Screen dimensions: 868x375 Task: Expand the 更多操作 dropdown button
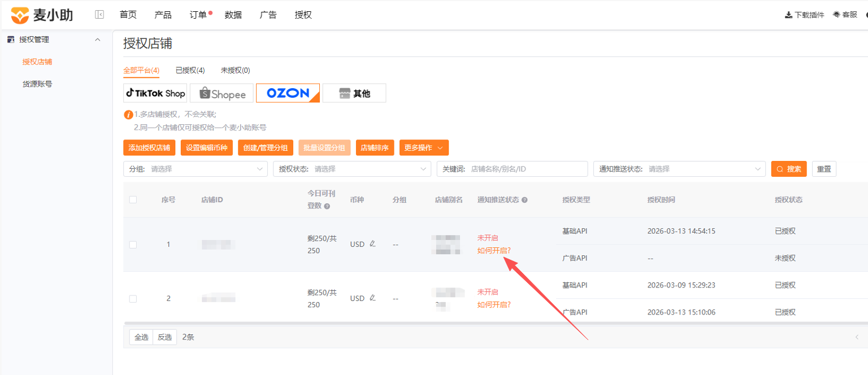424,147
